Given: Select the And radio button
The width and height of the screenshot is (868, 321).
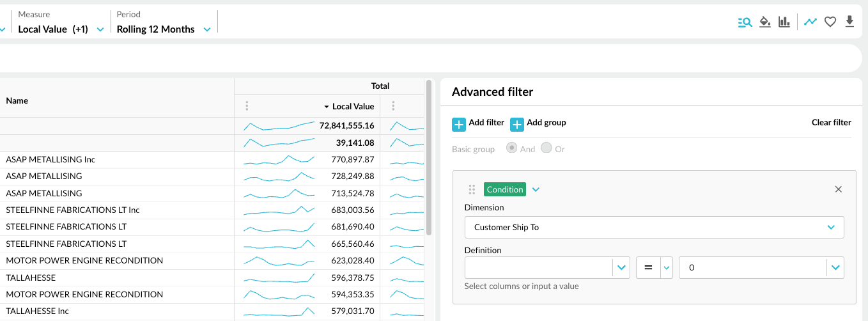Looking at the screenshot, I should 511,148.
